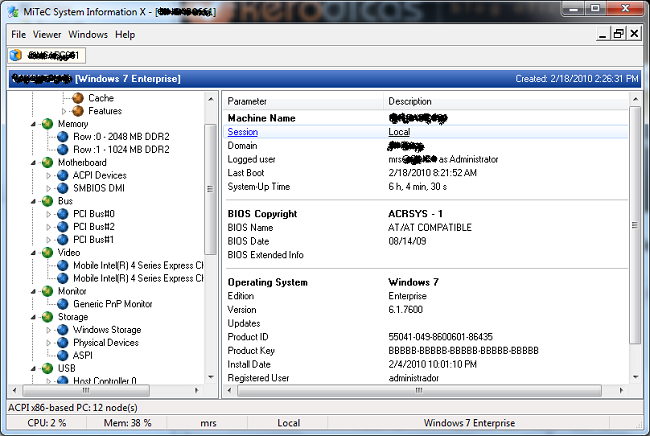This screenshot has height=436, width=650.
Task: Click the PCI Bus#1 icon
Action: (x=63, y=240)
